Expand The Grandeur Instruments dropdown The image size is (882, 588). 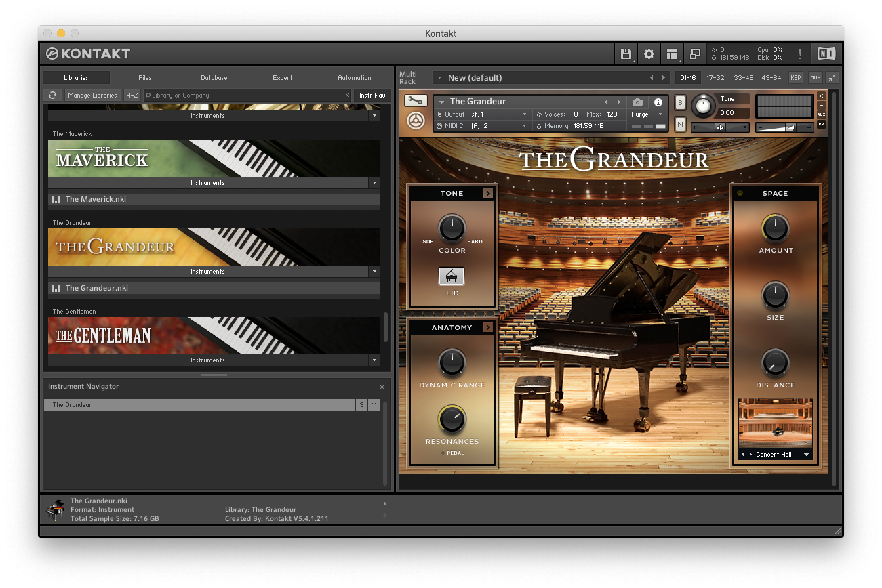(374, 272)
